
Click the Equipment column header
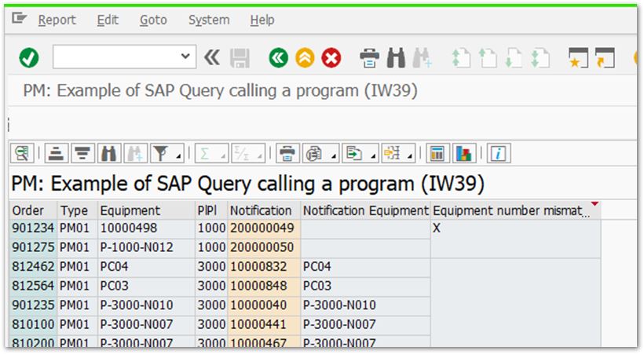point(130,210)
